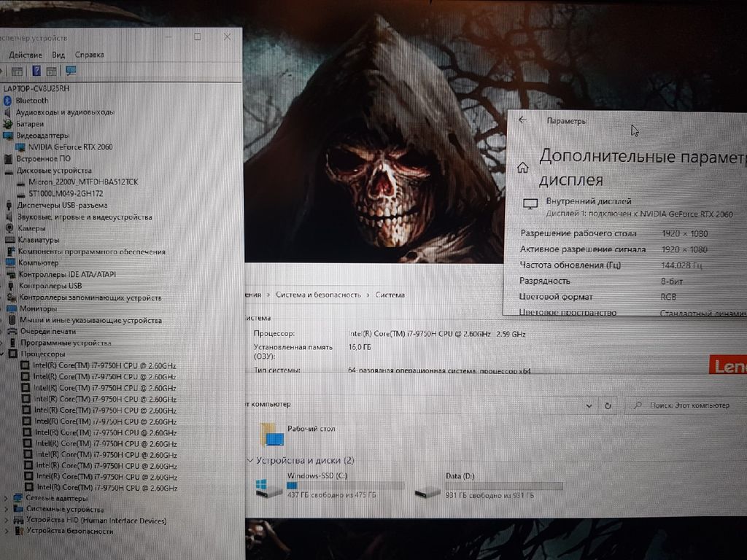This screenshot has width=747, height=560.
Task: Click the 144.028 Гц refresh rate value
Action: click(682, 265)
